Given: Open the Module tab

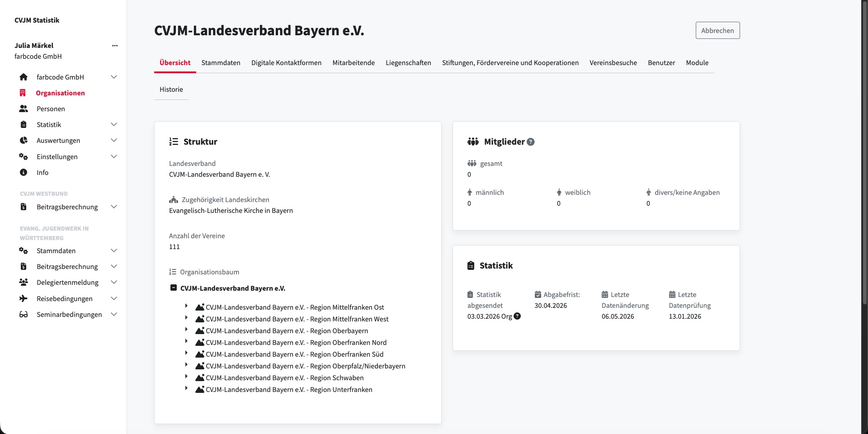Looking at the screenshot, I should [x=697, y=63].
